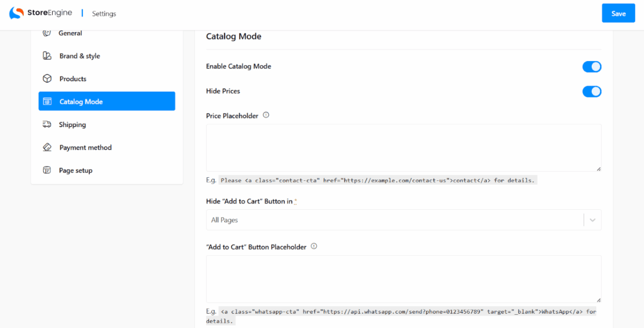Turn off the Hide Prices toggle

[x=592, y=92]
